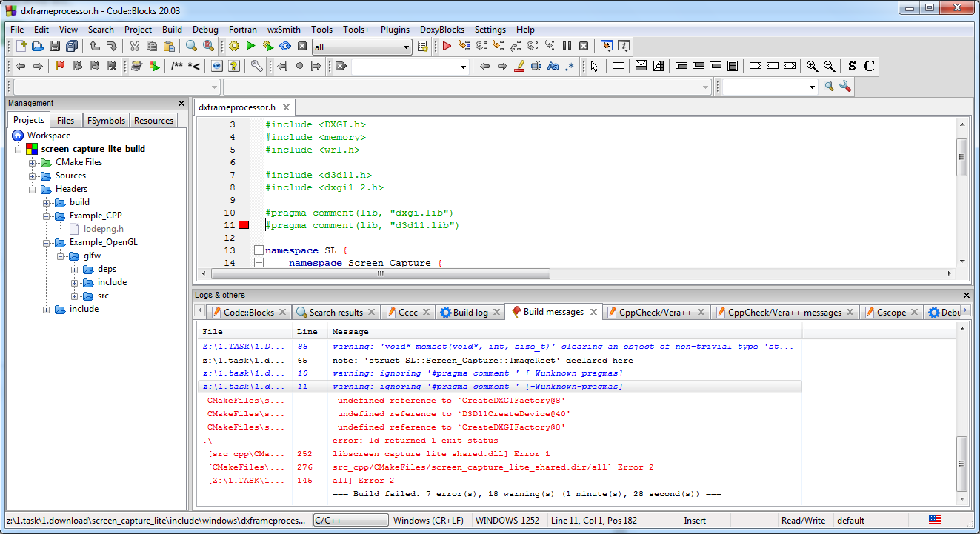
Task: Close the dxframeprocessor.h editor tab
Action: (286, 107)
